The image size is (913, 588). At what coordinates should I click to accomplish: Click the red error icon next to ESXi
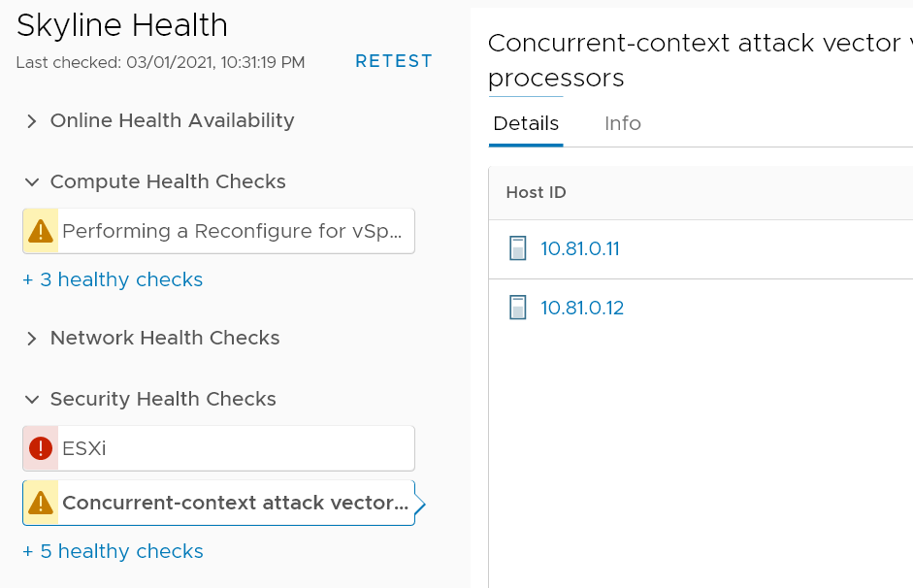(40, 448)
